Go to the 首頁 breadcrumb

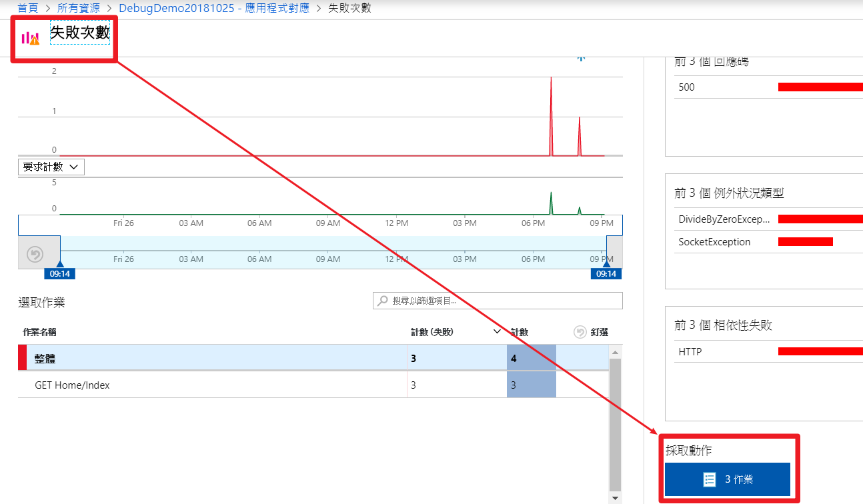27,8
